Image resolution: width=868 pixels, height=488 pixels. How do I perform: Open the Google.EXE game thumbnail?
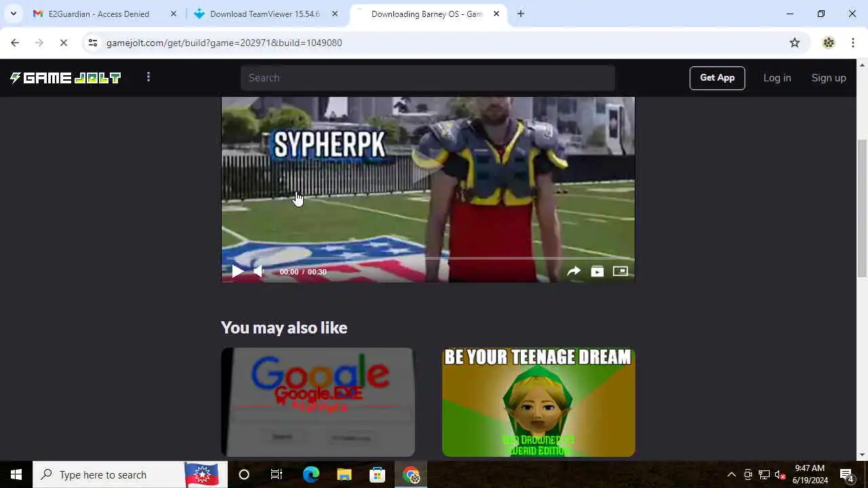(317, 402)
